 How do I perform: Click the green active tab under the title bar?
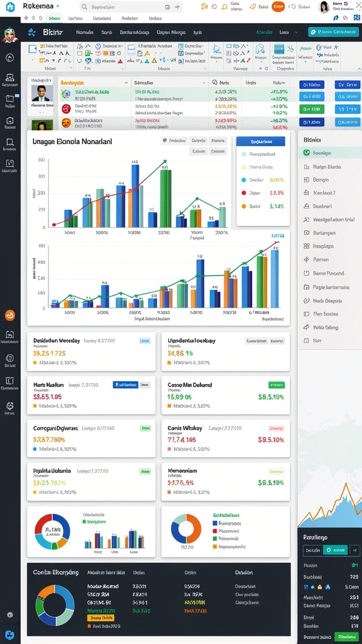[54, 18]
